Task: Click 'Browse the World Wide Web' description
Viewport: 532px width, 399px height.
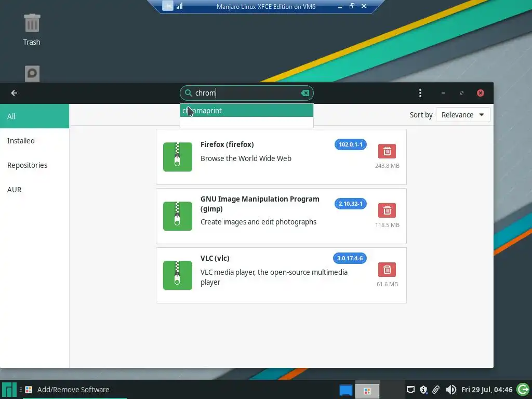Action: (x=246, y=158)
